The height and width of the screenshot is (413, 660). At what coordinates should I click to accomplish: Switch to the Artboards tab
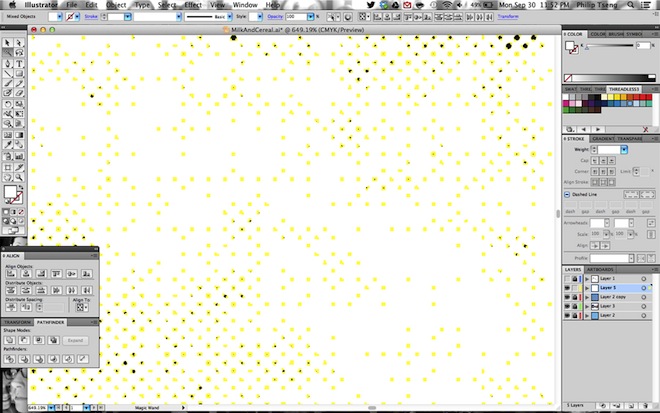pos(600,269)
